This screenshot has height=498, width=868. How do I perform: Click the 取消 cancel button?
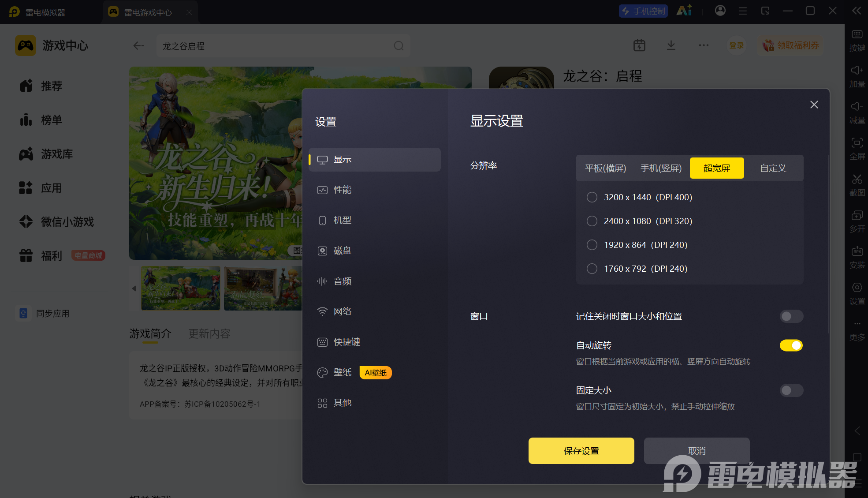tap(697, 451)
